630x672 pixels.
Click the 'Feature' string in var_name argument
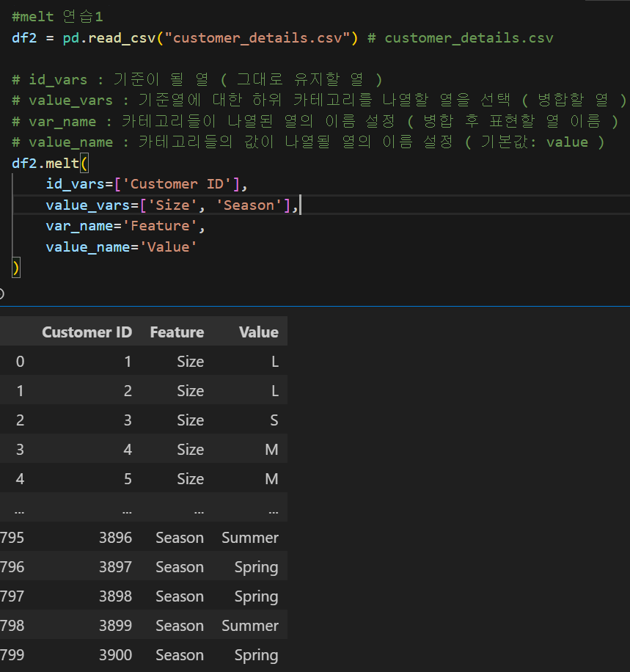pos(161,226)
